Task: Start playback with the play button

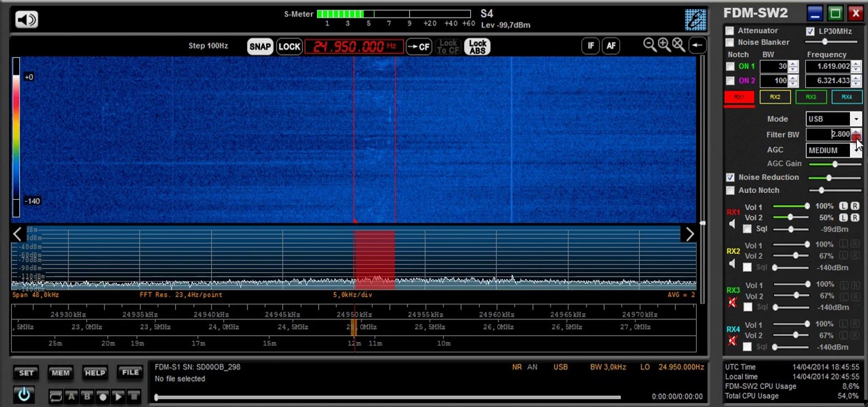Action: pyautogui.click(x=118, y=396)
